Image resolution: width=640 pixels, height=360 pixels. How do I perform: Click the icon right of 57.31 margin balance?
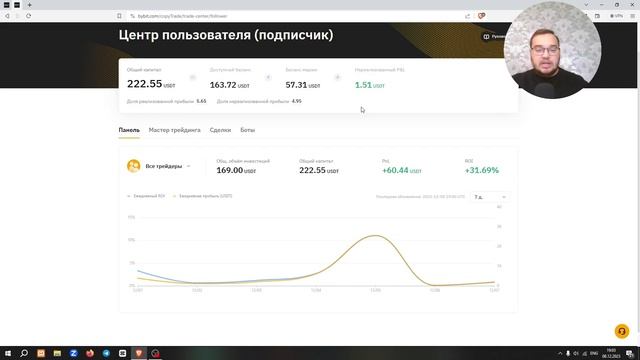coord(338,77)
